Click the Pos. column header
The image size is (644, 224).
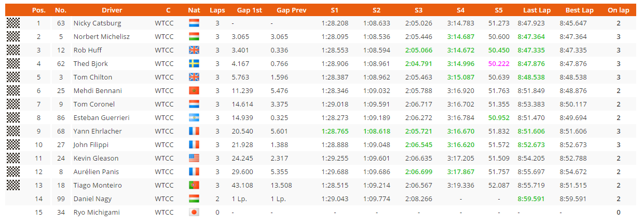(x=38, y=10)
